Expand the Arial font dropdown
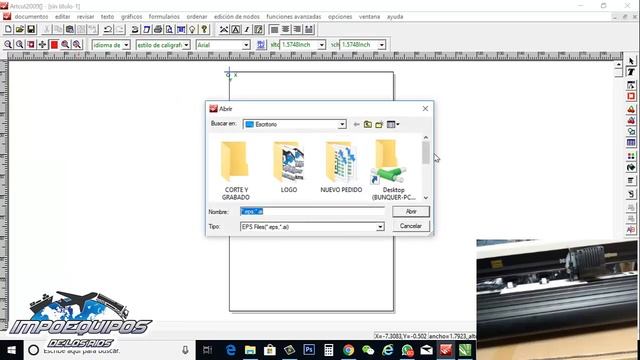Viewport: 640px width, 360px height. pyautogui.click(x=246, y=45)
